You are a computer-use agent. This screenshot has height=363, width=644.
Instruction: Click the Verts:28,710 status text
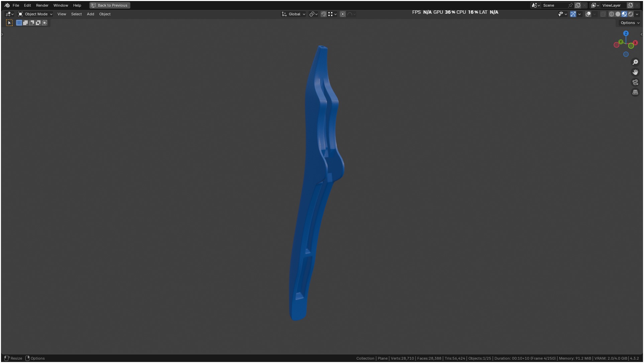pyautogui.click(x=402, y=358)
